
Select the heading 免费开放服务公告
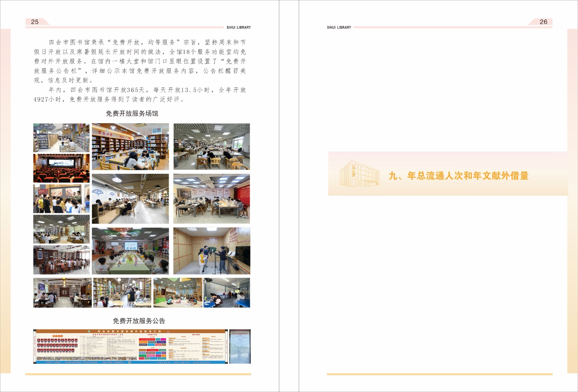139,321
